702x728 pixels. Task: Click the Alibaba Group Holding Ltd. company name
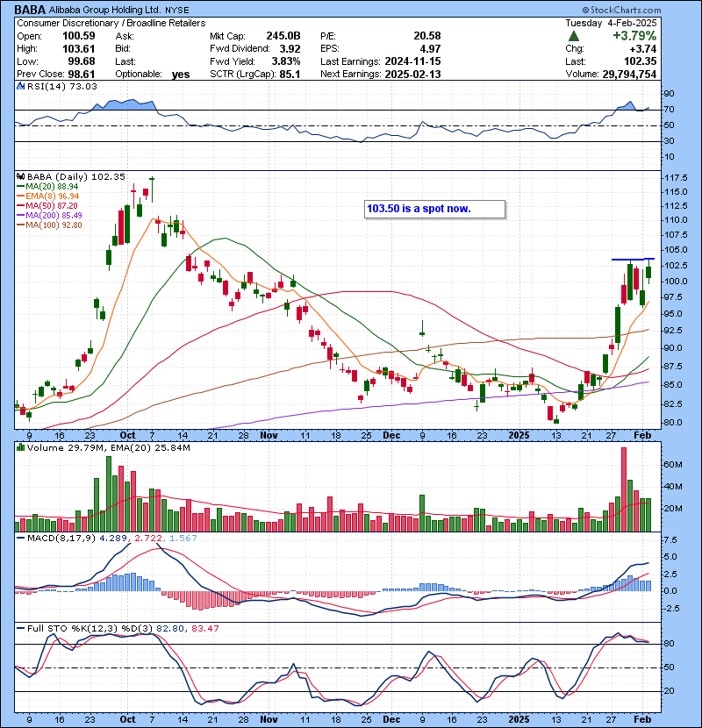(x=105, y=10)
